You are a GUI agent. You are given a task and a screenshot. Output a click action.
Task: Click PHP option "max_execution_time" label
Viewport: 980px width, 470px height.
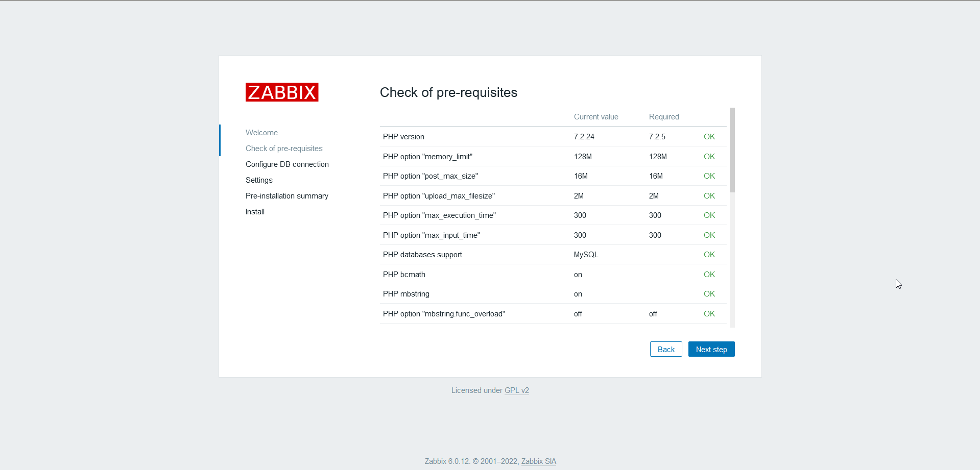(x=439, y=215)
